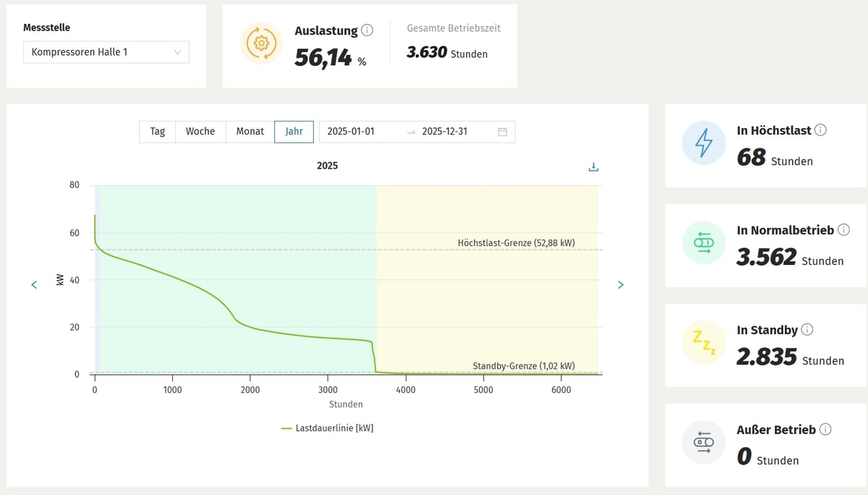Select the Woche time range
This screenshot has width=868, height=495.
pos(200,132)
